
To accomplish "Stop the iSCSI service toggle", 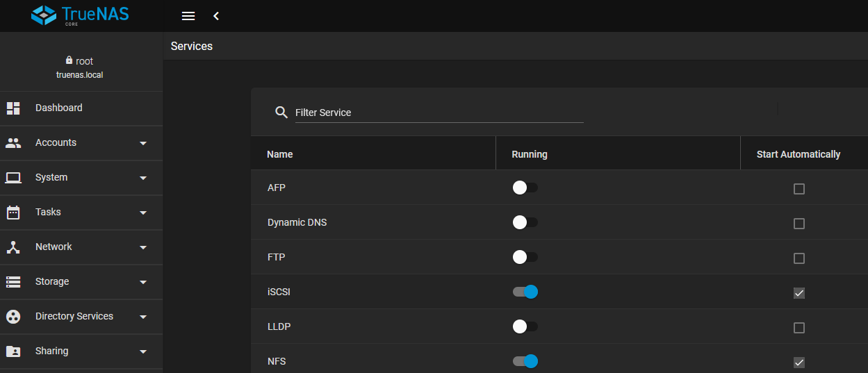I will 525,292.
